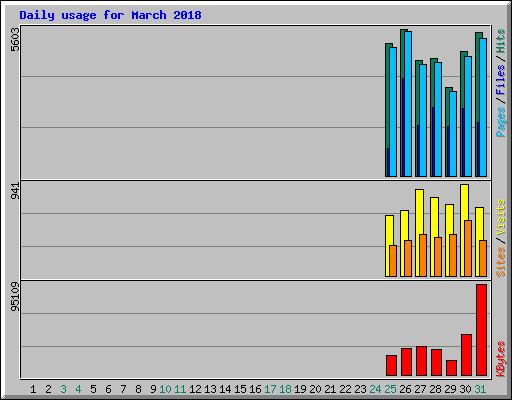Click the 'KBytes' legend label

[501, 359]
